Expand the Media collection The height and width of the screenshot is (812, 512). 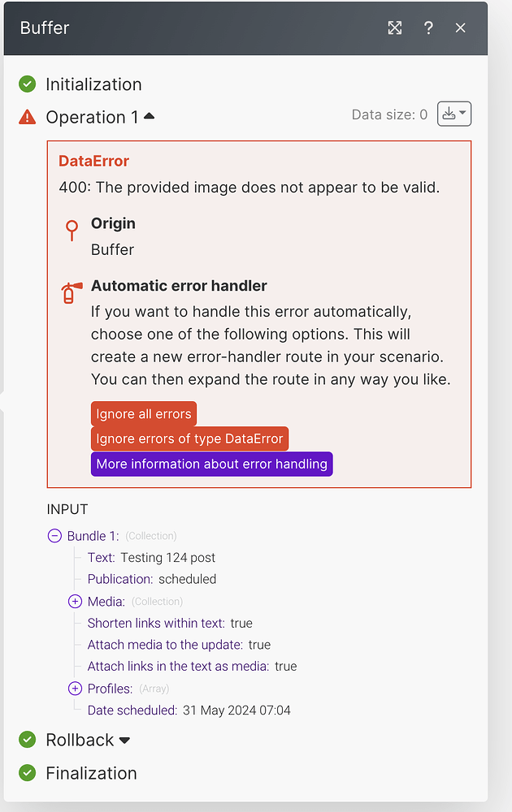click(x=75, y=602)
